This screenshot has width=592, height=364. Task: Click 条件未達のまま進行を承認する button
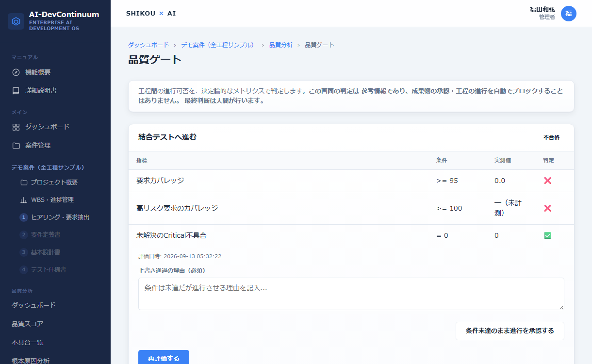coord(510,331)
